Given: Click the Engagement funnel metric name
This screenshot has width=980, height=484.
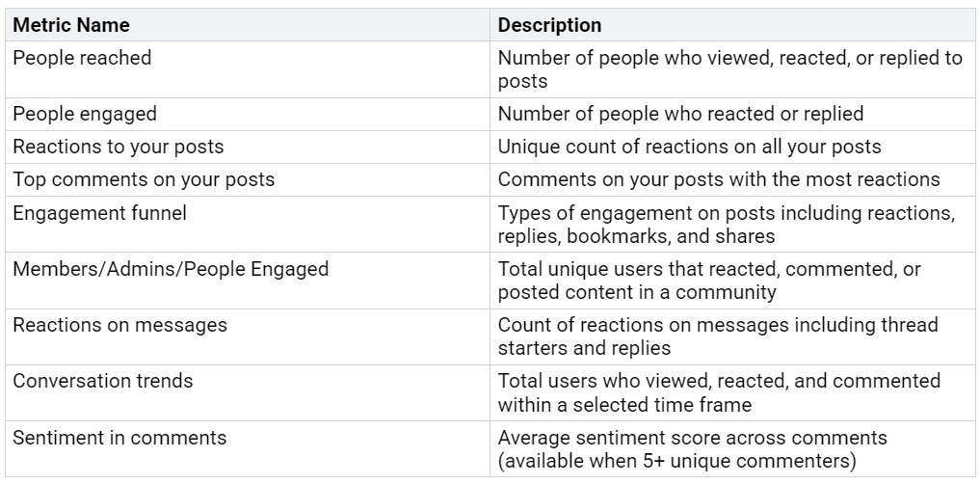Looking at the screenshot, I should [100, 213].
